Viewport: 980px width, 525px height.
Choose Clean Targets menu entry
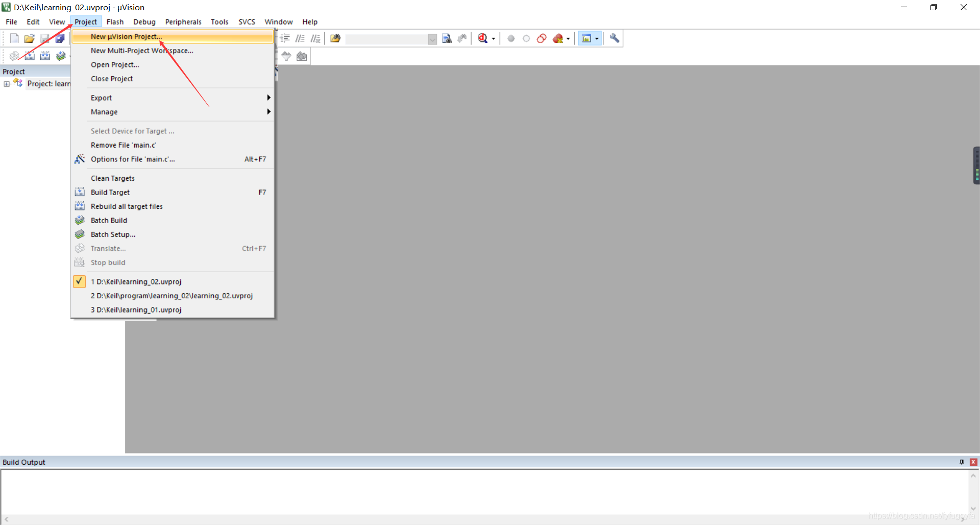[173, 178]
